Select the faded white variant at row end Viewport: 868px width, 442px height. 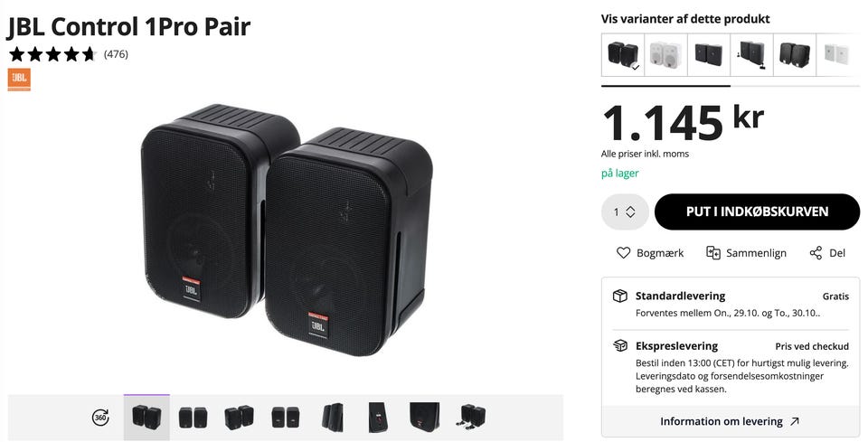point(836,55)
